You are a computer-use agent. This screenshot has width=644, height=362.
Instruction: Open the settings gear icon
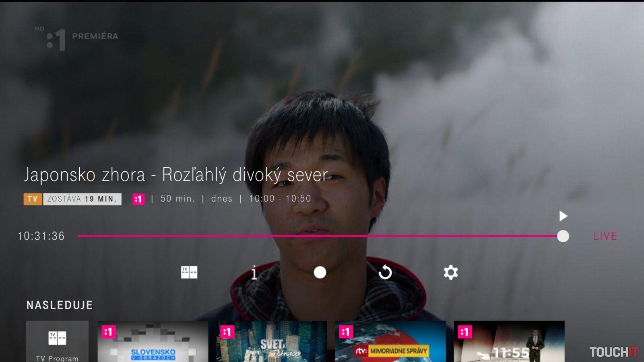click(451, 272)
